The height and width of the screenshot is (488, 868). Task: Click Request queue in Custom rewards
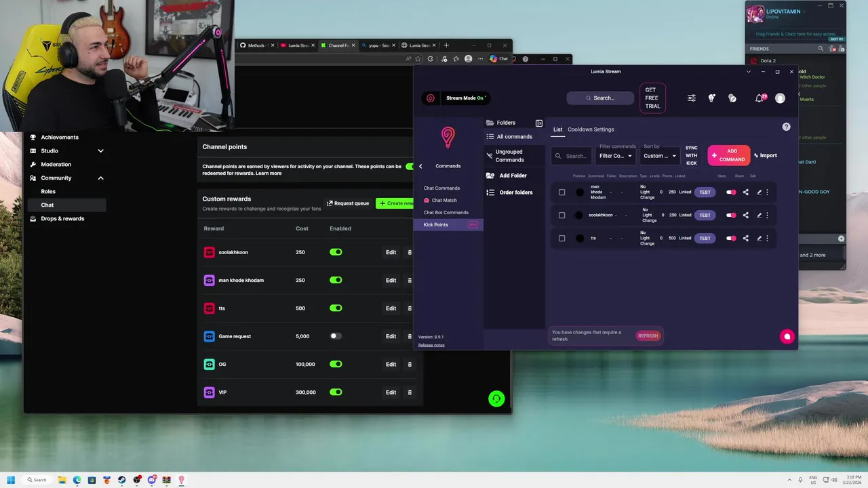[x=348, y=203]
